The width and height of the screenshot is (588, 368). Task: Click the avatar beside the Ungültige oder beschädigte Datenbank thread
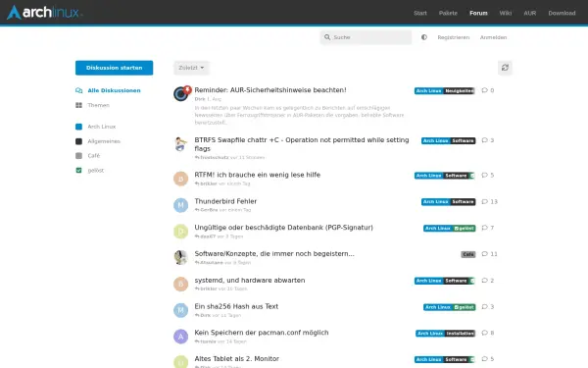180,232
